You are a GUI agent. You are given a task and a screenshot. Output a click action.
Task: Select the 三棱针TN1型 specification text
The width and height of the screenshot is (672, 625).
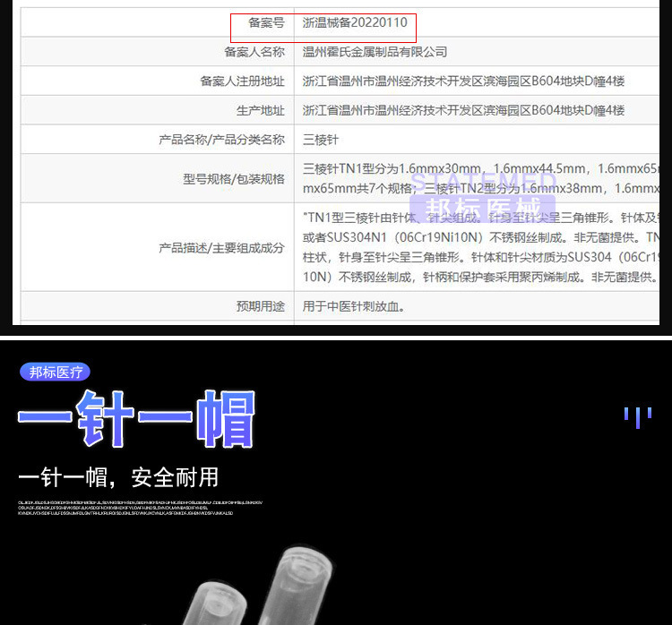(481, 178)
